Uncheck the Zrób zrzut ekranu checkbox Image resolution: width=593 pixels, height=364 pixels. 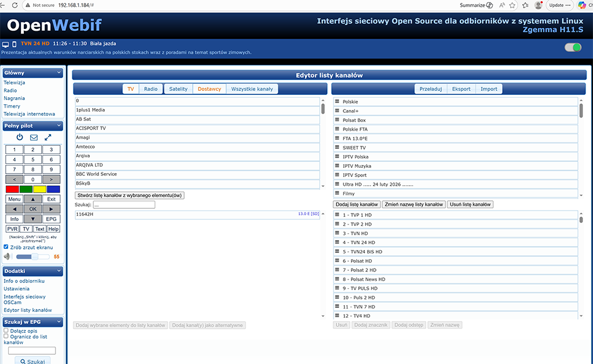6,247
